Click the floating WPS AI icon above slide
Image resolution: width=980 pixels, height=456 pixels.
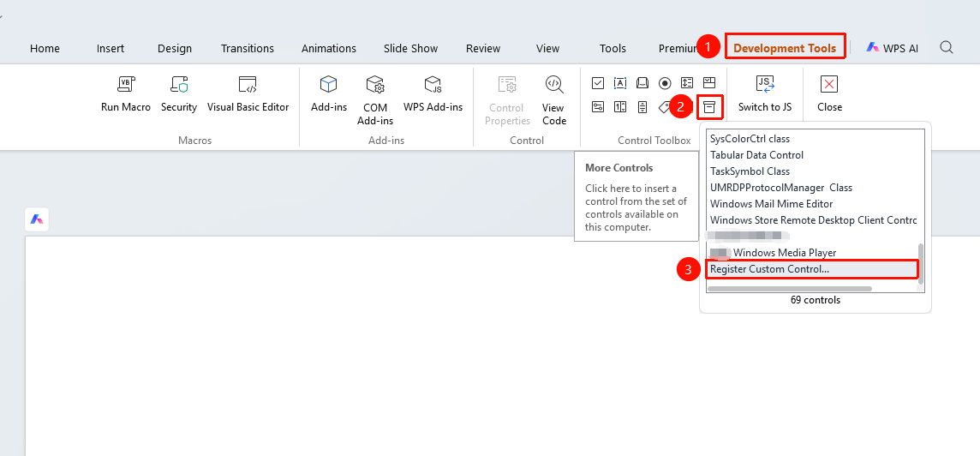pos(37,219)
